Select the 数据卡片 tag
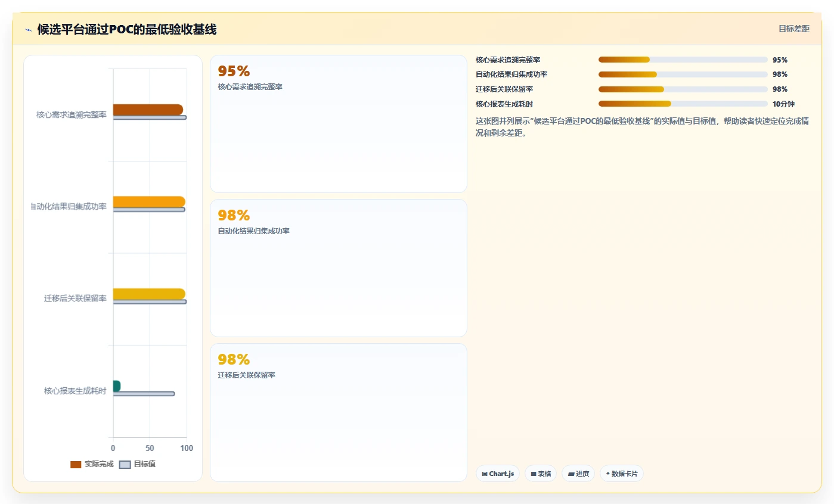 (622, 474)
